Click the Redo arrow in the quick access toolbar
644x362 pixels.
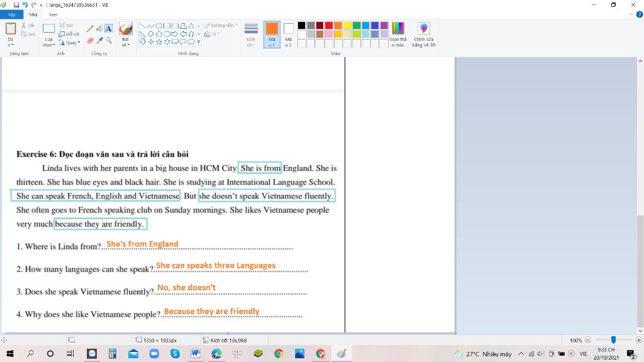click(34, 5)
